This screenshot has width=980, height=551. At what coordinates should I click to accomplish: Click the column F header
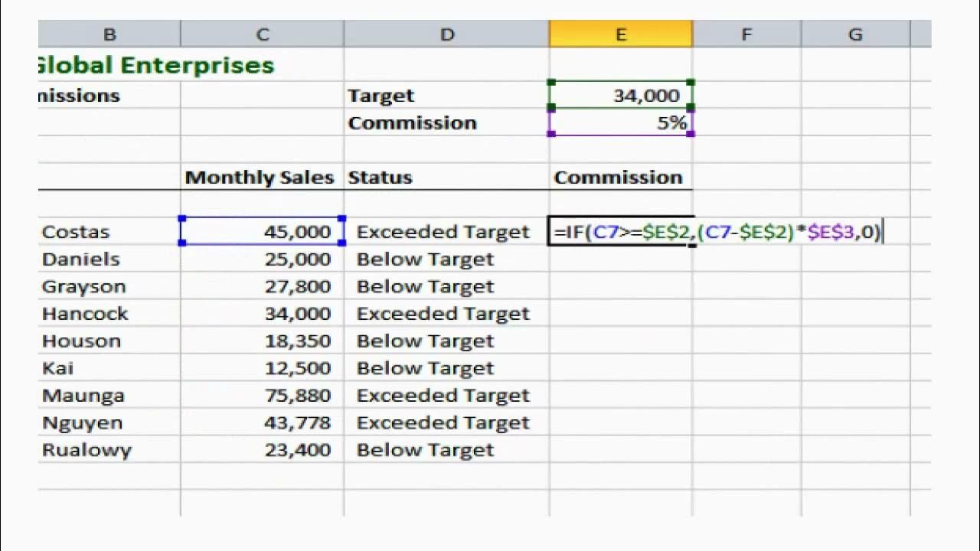click(746, 34)
